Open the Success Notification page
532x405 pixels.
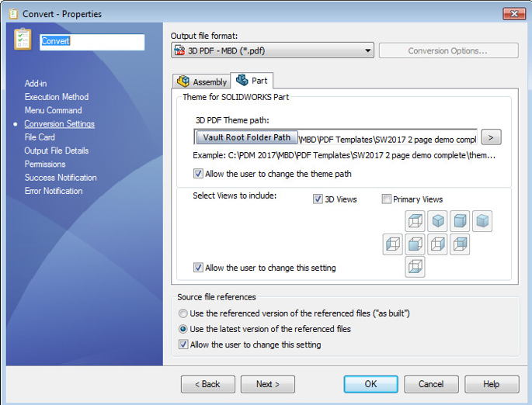pyautogui.click(x=61, y=177)
